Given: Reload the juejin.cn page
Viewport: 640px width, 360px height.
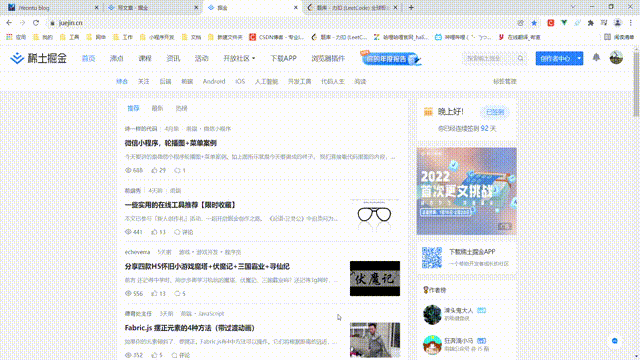Looking at the screenshot, I should [36, 23].
